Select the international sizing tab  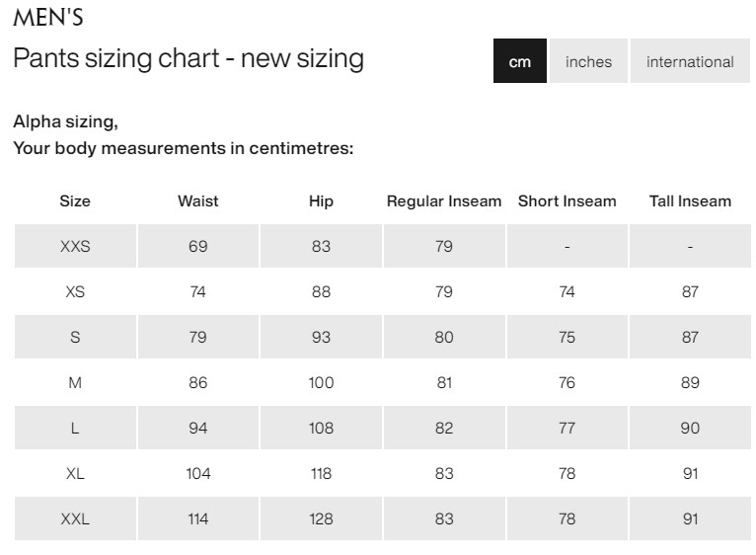point(690,61)
